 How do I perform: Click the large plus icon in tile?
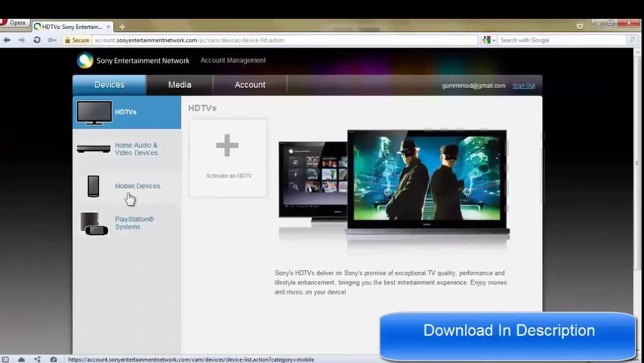click(227, 145)
